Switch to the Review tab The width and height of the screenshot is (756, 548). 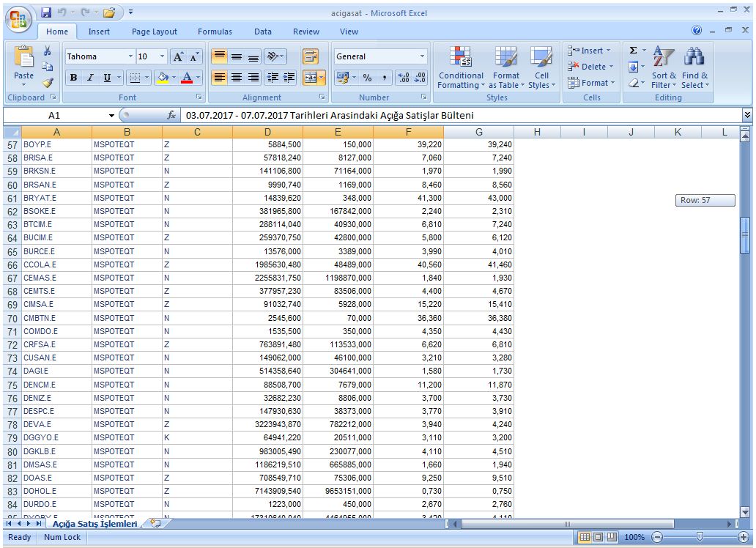click(x=306, y=32)
